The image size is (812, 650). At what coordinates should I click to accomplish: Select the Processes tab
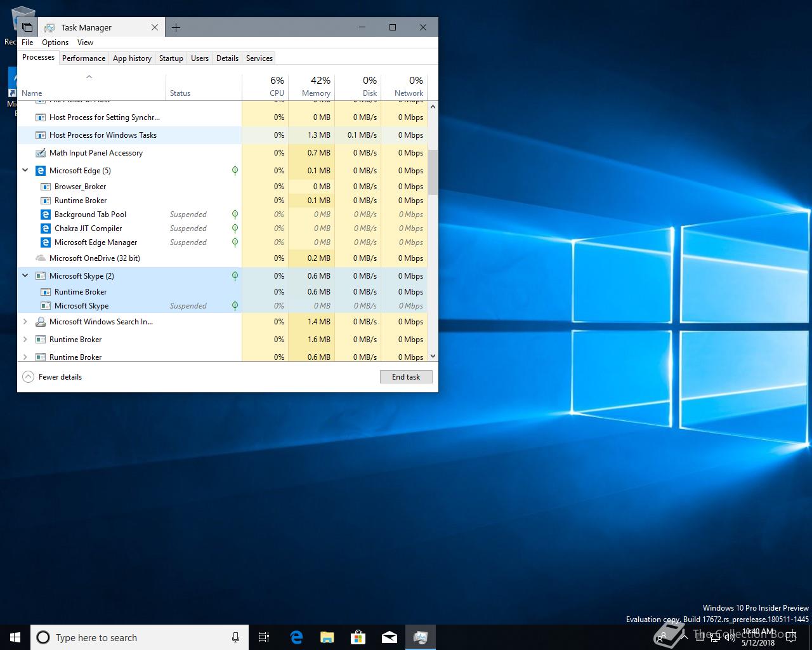(x=38, y=57)
